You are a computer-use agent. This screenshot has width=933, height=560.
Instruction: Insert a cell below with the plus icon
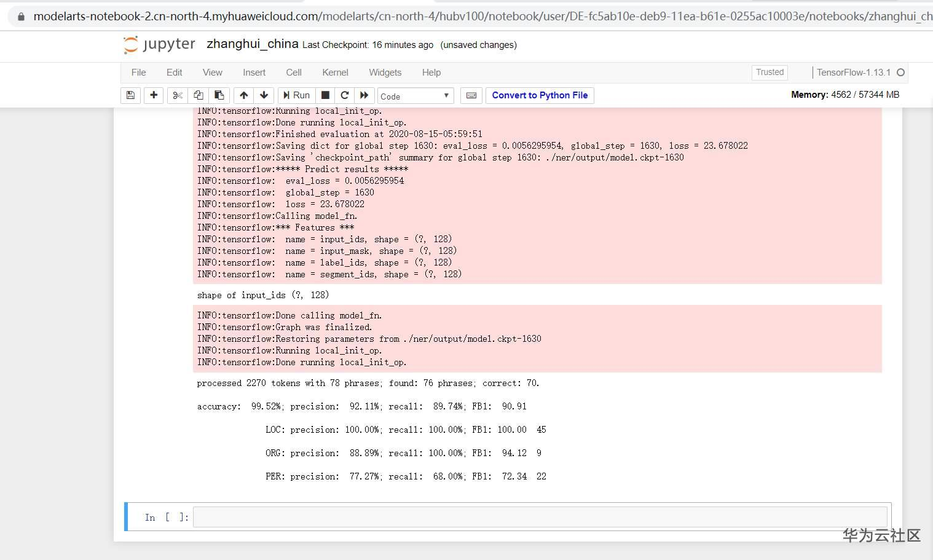(154, 95)
